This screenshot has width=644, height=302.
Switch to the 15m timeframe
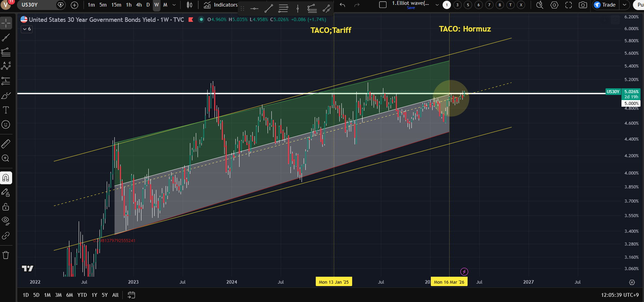116,5
